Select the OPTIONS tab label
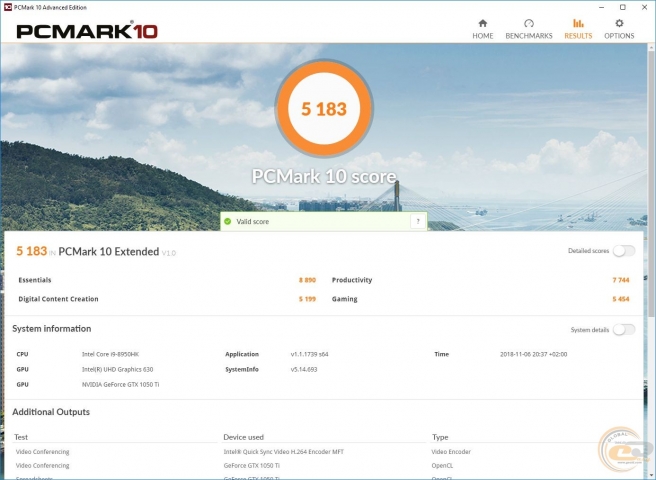 (x=619, y=36)
